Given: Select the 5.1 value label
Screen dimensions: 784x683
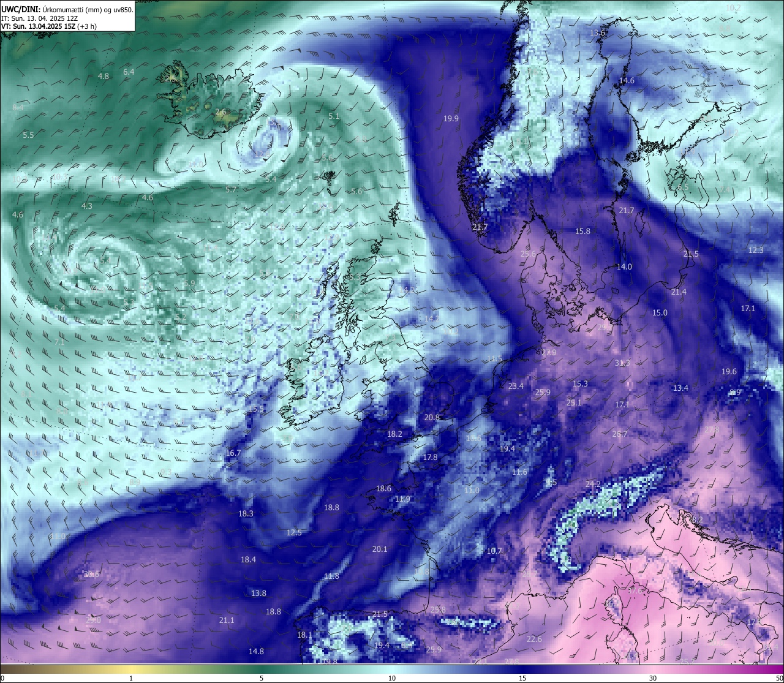Looking at the screenshot, I should [x=334, y=116].
